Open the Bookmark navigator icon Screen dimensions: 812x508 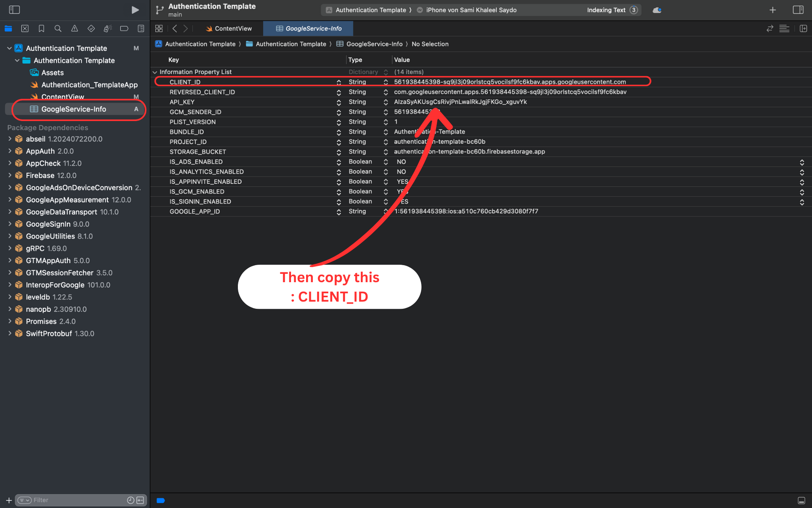point(41,29)
